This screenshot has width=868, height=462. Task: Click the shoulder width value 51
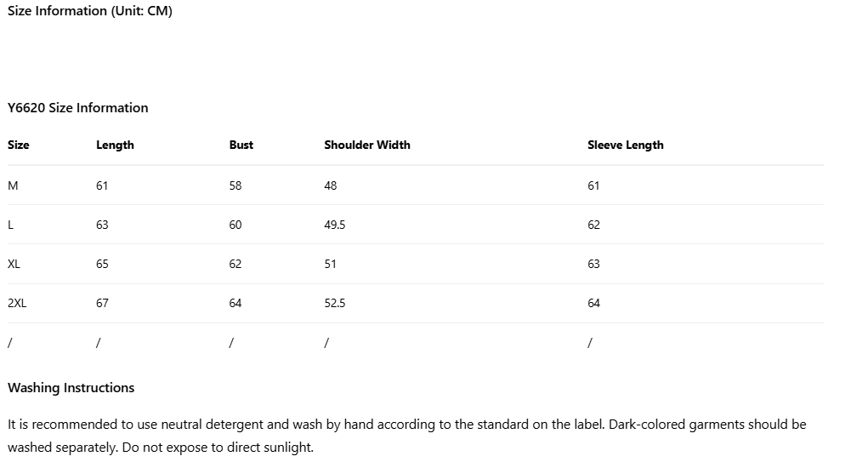331,264
